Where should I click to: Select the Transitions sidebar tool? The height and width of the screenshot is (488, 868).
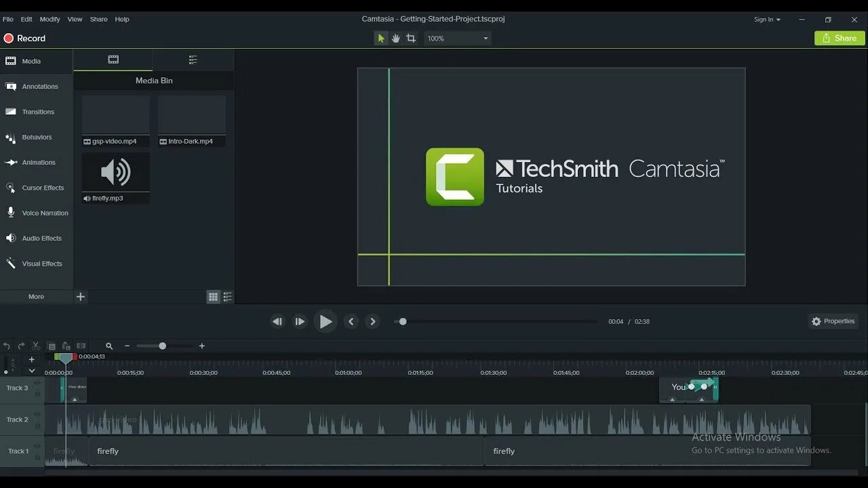pos(37,111)
